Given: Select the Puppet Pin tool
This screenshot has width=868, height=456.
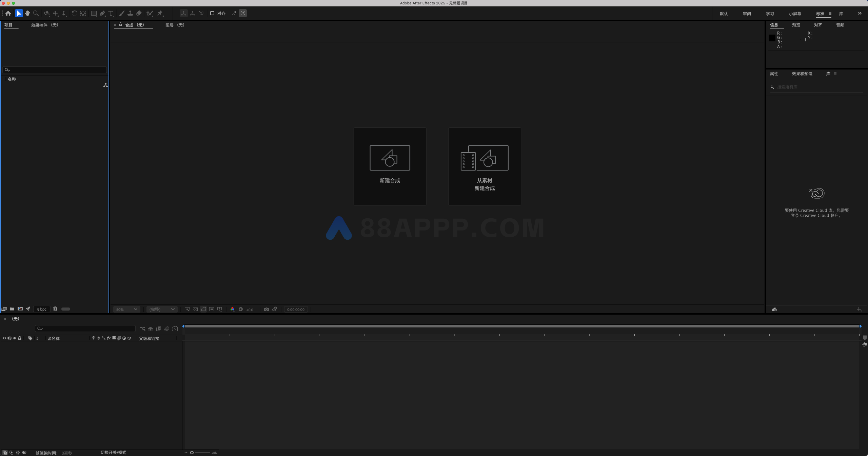Looking at the screenshot, I should coord(160,14).
